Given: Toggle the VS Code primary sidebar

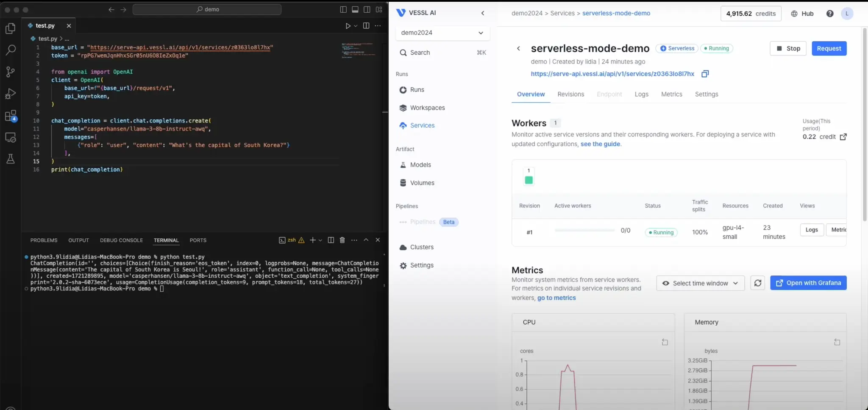Looking at the screenshot, I should tap(343, 9).
